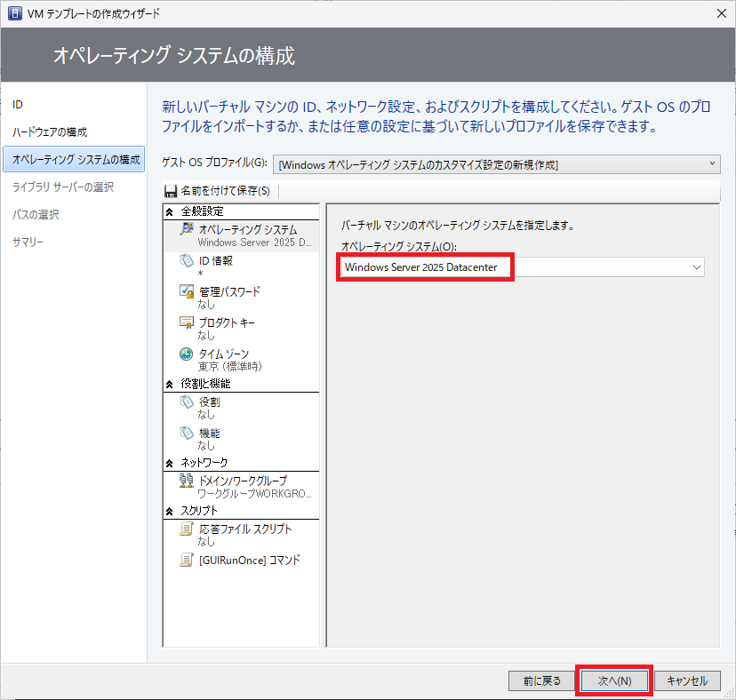Select the ID 情報 tag icon
This screenshot has width=736, height=700.
(x=187, y=260)
